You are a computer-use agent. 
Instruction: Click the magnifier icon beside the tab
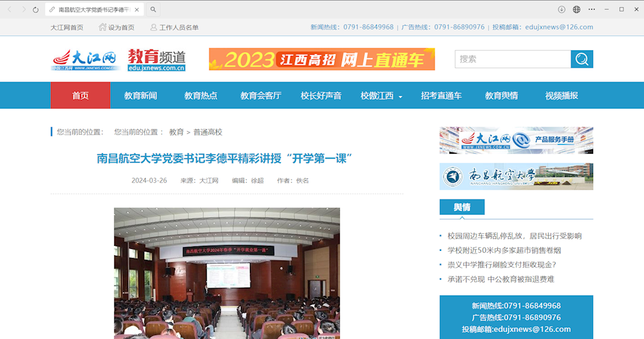coord(153,10)
